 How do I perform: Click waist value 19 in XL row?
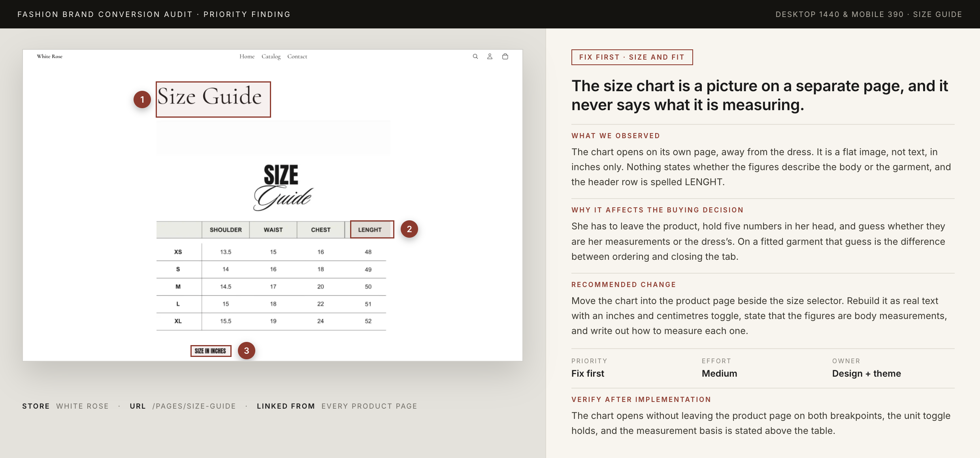coord(273,321)
